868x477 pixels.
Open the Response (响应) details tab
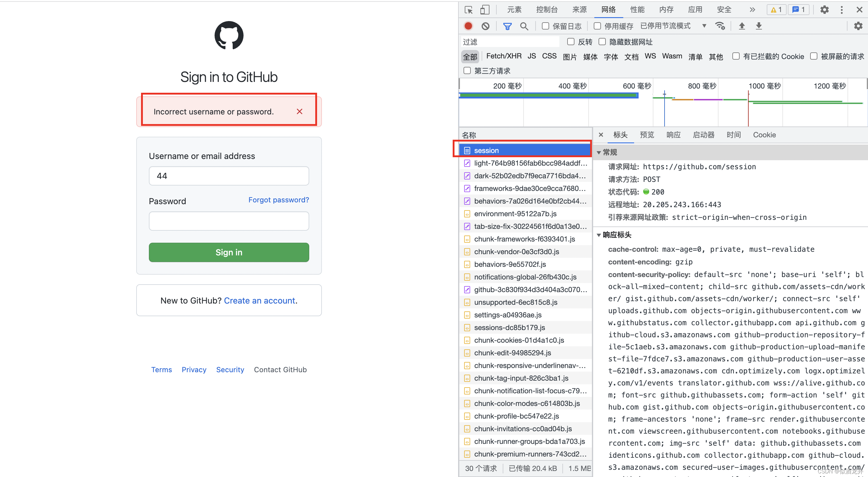pyautogui.click(x=673, y=135)
